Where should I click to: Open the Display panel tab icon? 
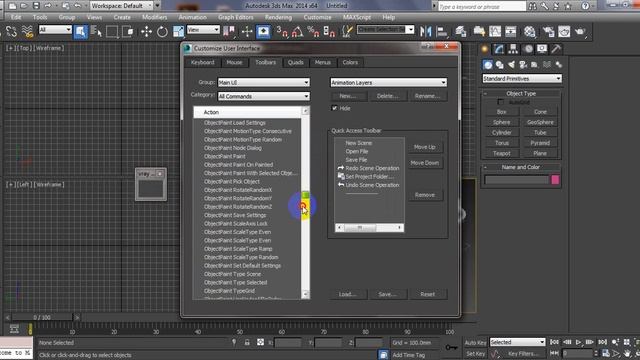pyautogui.click(x=542, y=49)
